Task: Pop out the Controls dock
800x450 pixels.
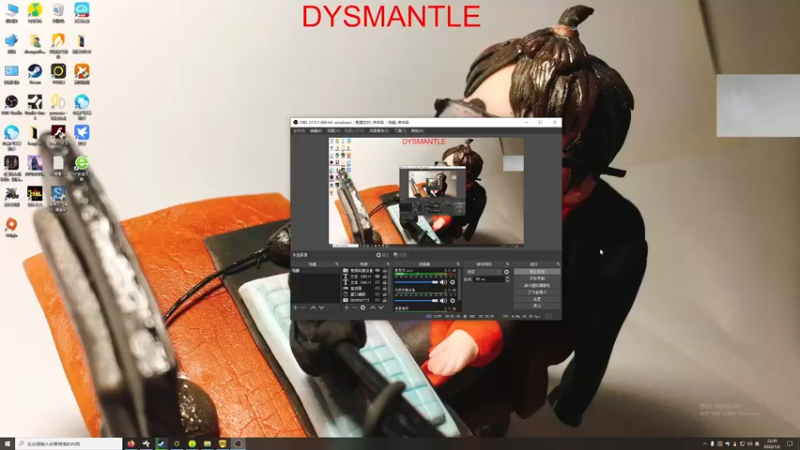Action: click(558, 264)
